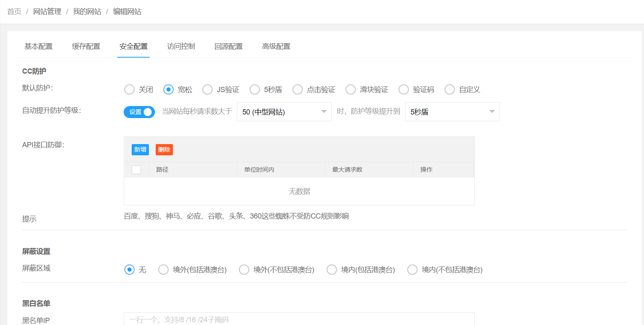Switch to the 缓存配置 tab

(86, 46)
